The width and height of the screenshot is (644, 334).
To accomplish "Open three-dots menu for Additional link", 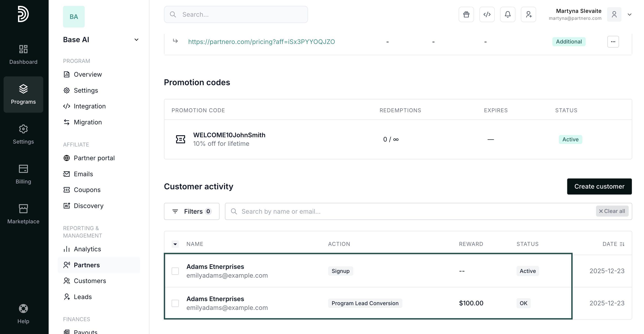I will click(613, 41).
